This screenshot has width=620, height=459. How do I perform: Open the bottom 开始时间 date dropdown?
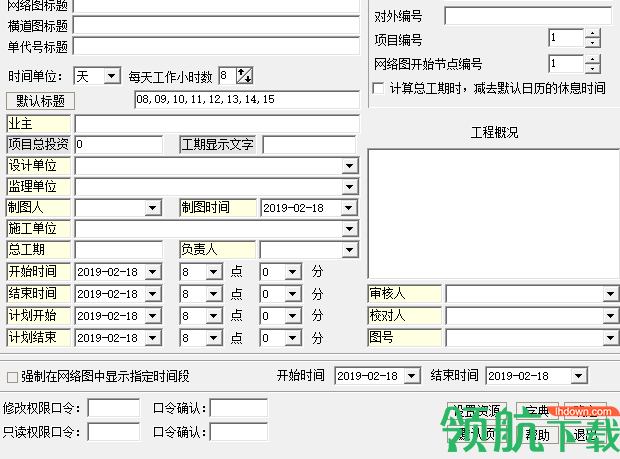(412, 376)
